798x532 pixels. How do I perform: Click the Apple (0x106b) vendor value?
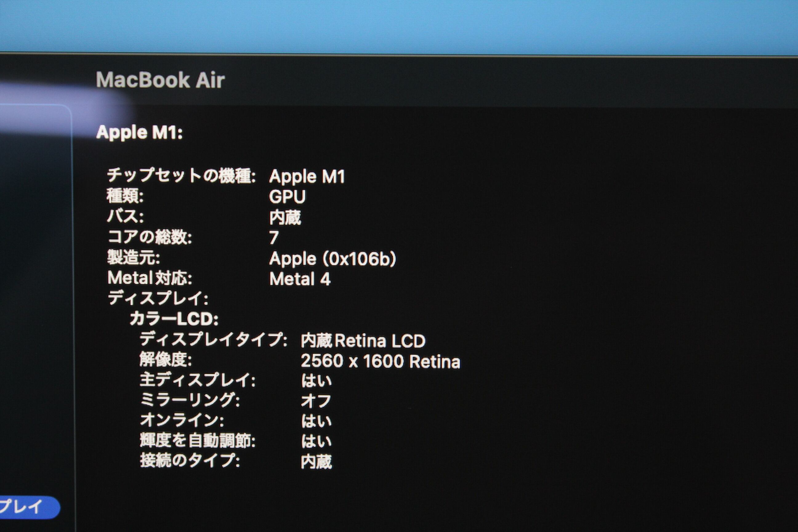coord(332,259)
